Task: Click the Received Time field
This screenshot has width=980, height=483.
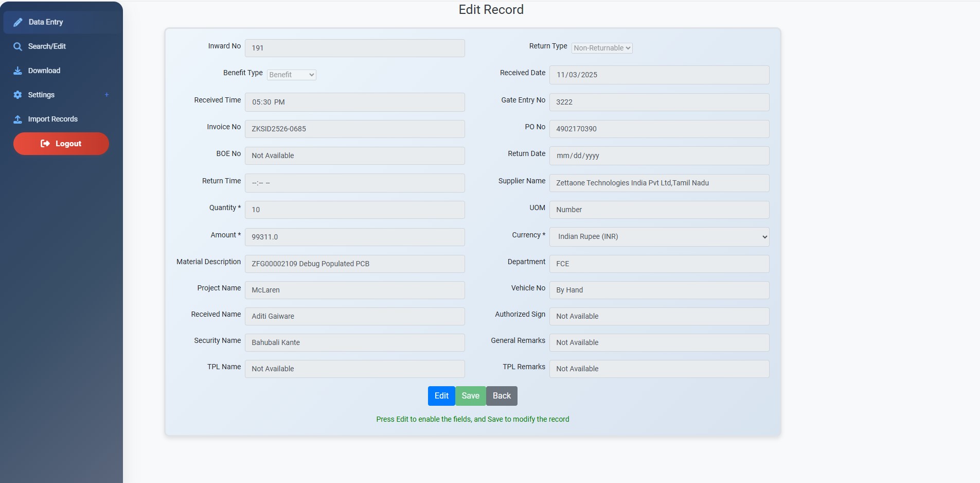Action: pyautogui.click(x=354, y=102)
